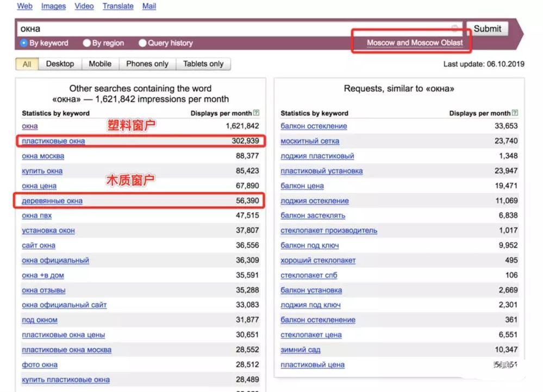543x392 pixels.
Task: Open the keyword link под окном
Action: [40, 320]
